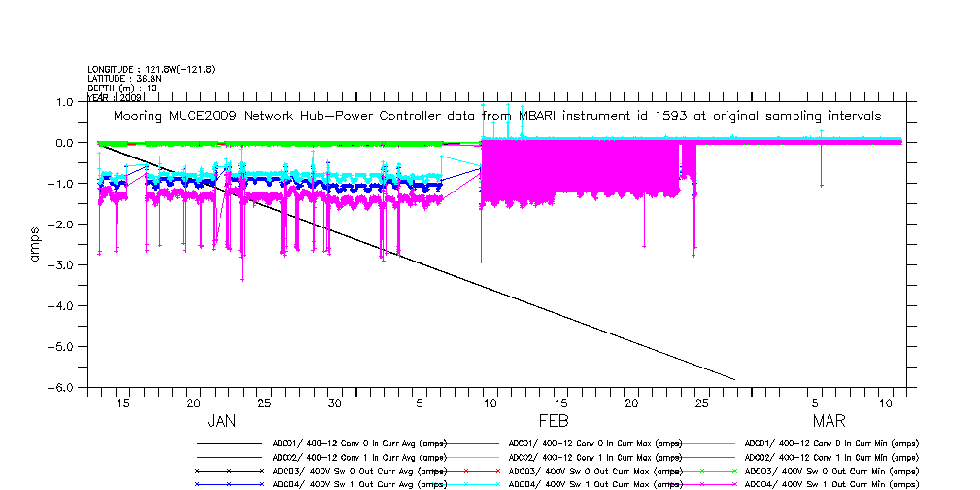Click the cyan ADC02 Curr Max legend line
Viewport: 980px width, 490px height.
[464, 457]
